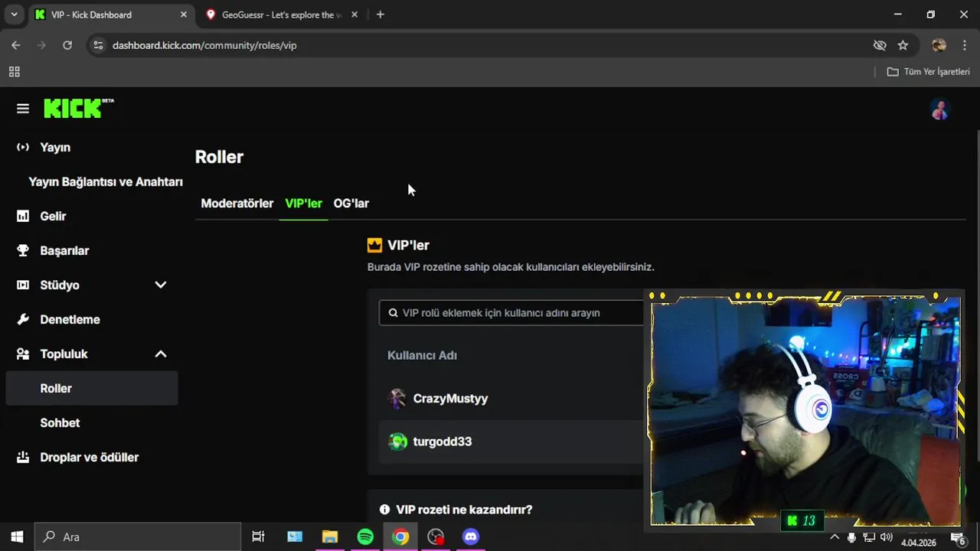Open a new browser tab
Image resolution: width=980 pixels, height=551 pixels.
coord(381,15)
